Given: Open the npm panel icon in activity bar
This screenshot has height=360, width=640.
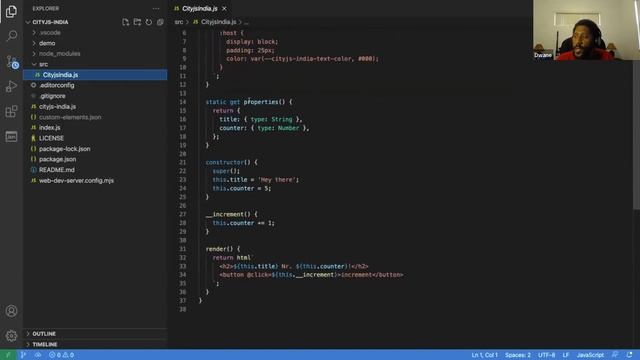Looking at the screenshot, I should tap(11, 136).
